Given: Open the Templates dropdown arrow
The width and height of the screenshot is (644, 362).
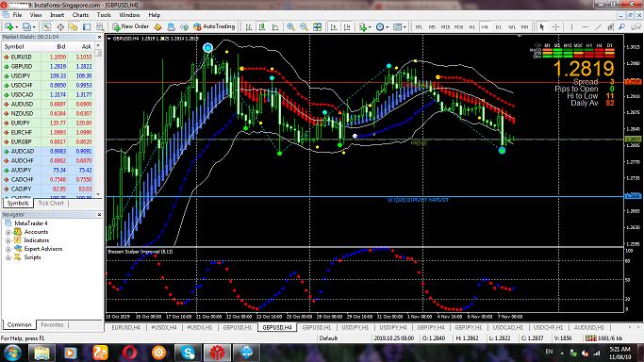Looking at the screenshot, I should 405,27.
